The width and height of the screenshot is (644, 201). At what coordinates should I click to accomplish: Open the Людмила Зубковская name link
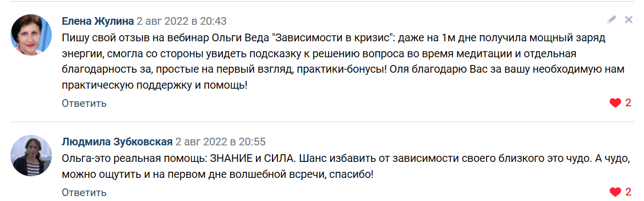(x=117, y=142)
